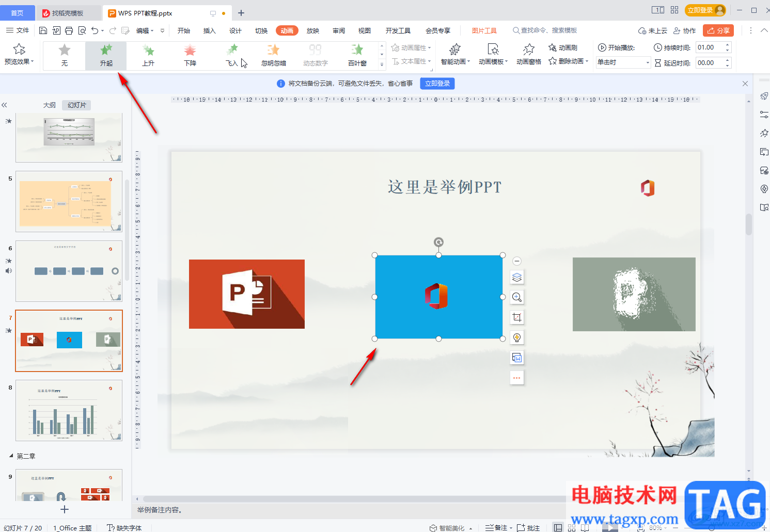This screenshot has height=532, width=770.
Task: Click the rotation handle above blue image
Action: pyautogui.click(x=438, y=242)
